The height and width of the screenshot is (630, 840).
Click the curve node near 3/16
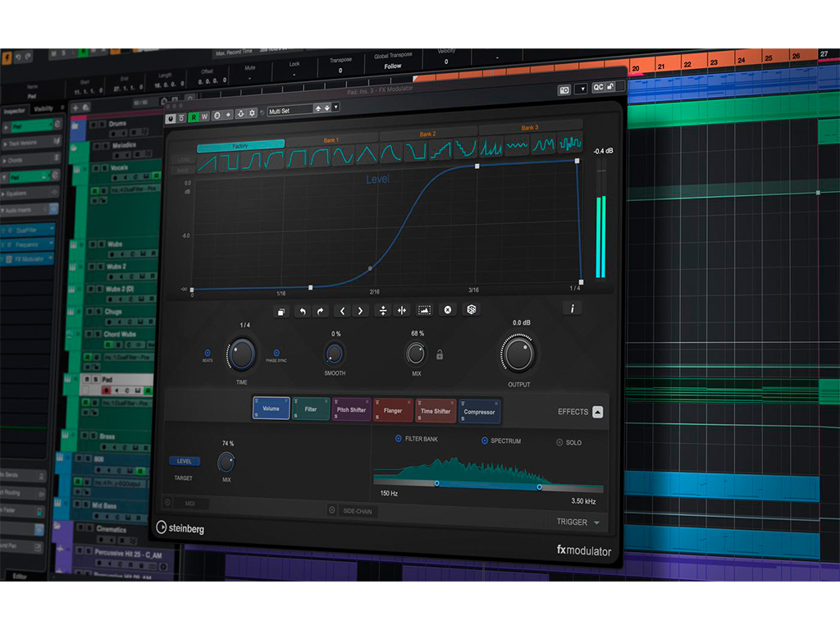[477, 167]
